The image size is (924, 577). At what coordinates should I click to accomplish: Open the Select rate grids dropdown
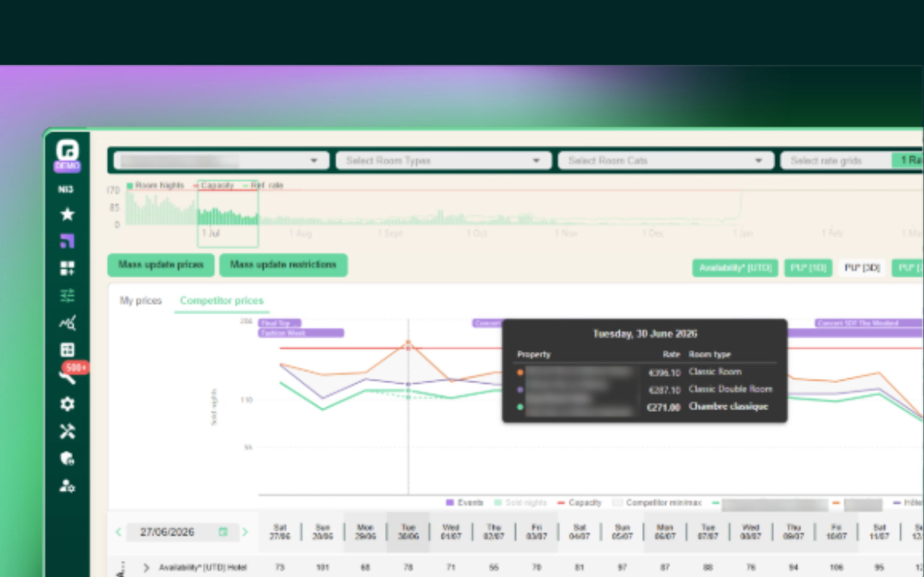click(836, 161)
